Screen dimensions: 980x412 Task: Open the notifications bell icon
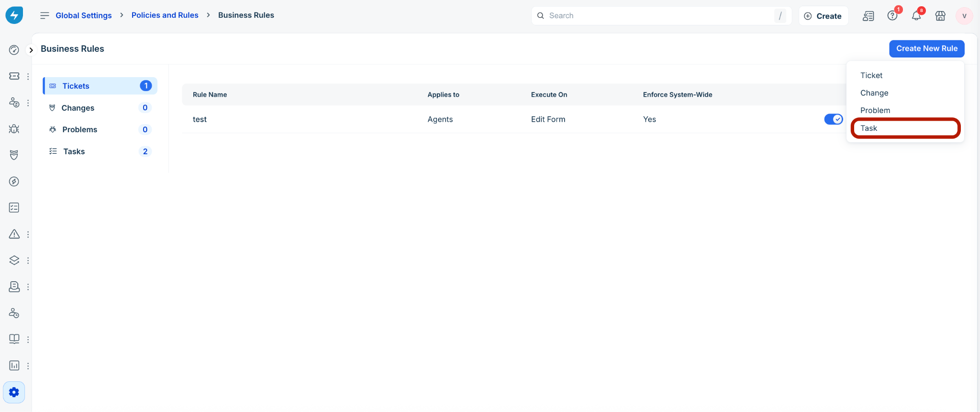(x=916, y=16)
